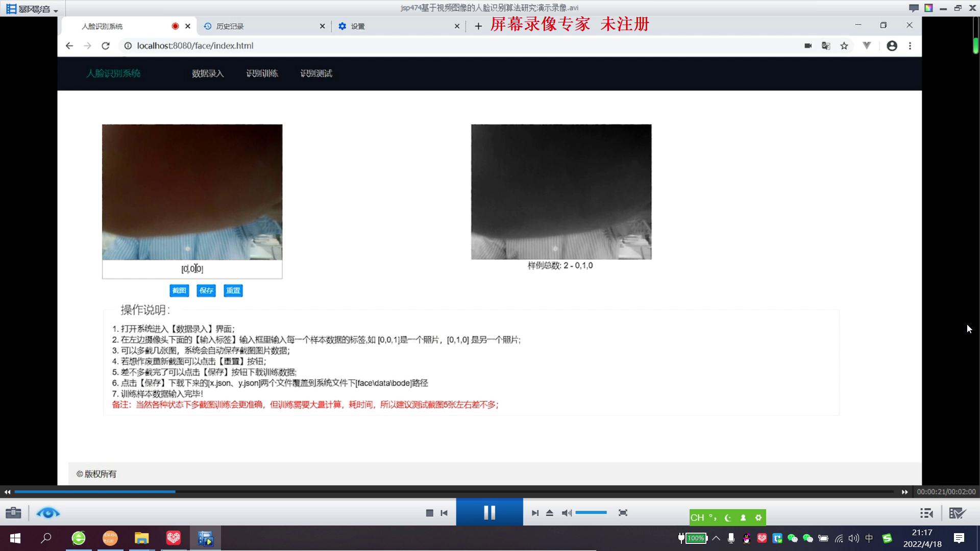Click the eject open file icon

pyautogui.click(x=550, y=513)
